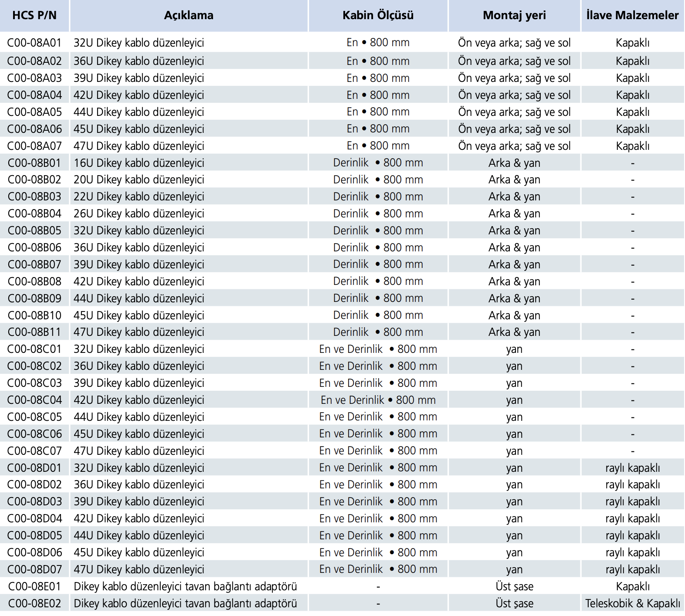
Task: Click 'Arka & yan' in C00-08B11 row
Action: [x=514, y=332]
